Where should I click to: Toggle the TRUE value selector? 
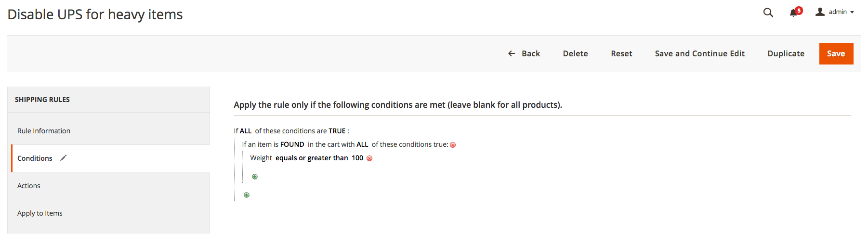[x=337, y=131]
